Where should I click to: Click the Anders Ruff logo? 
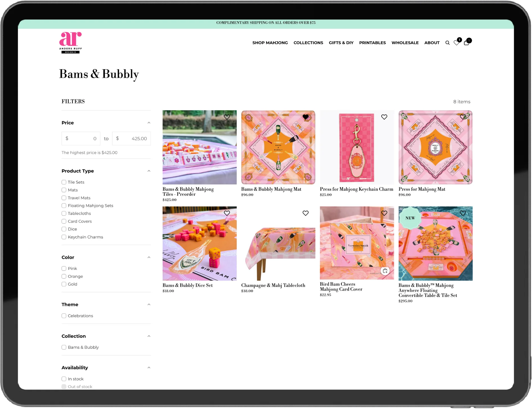pyautogui.click(x=71, y=42)
